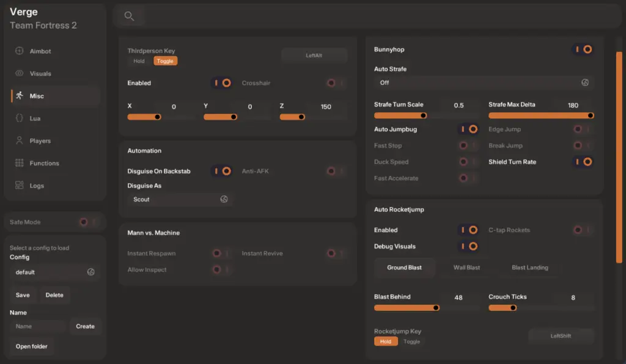Viewport: 626px width, 364px height.
Task: Enable the Edge Jump toggle
Action: (582, 129)
